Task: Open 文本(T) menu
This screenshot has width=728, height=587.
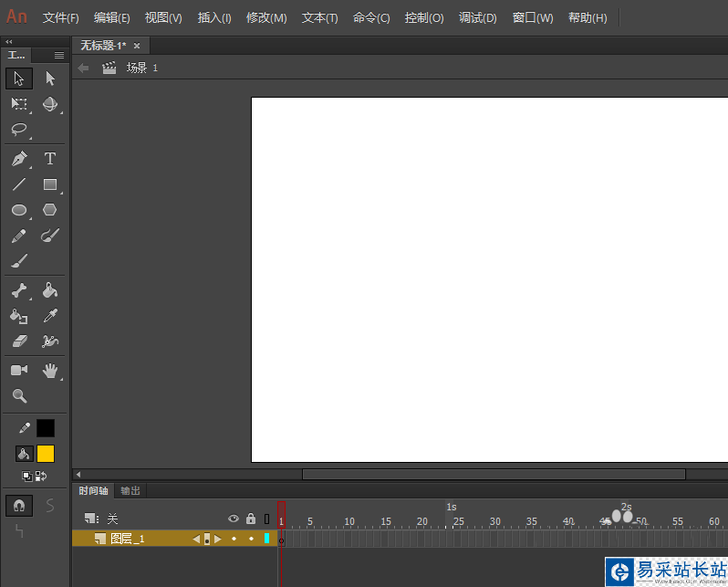Action: (320, 17)
